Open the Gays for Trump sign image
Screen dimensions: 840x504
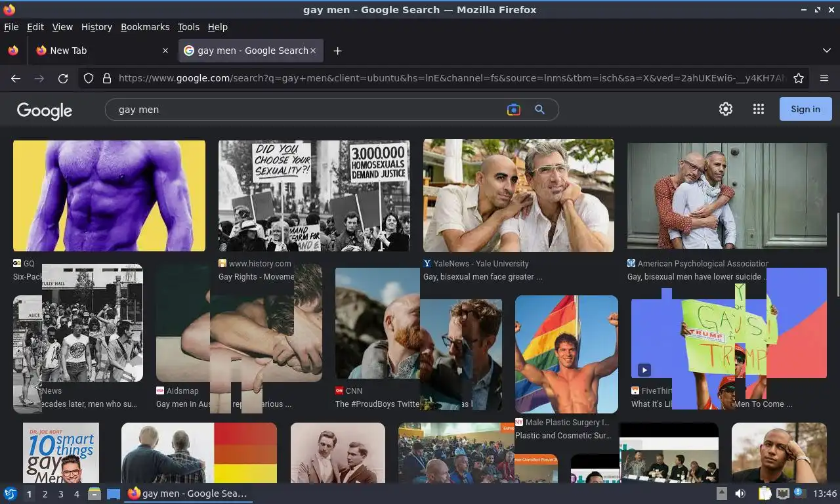point(729,338)
